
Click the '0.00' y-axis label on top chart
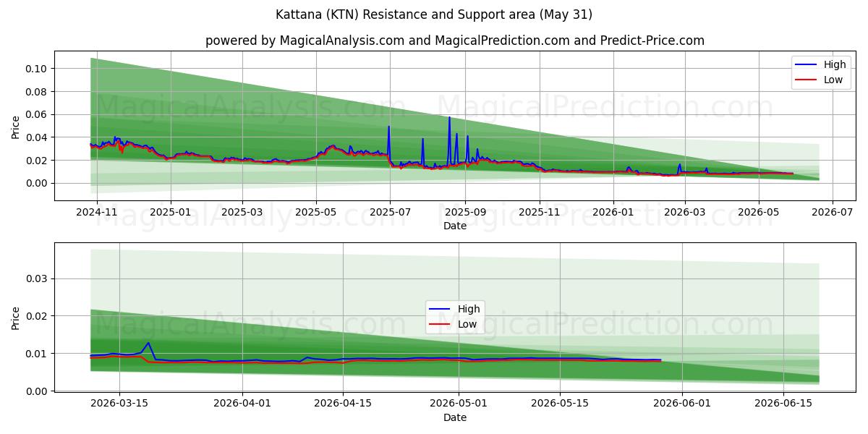tap(37, 183)
